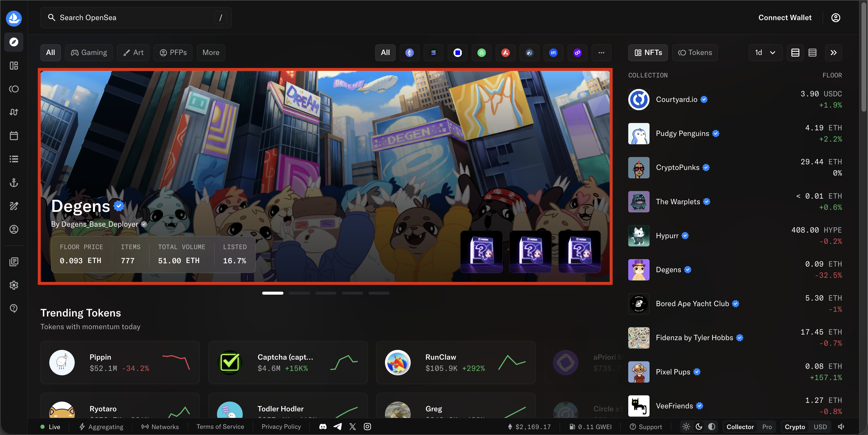This screenshot has width=868, height=435.
Task: Open the More categories dropdown
Action: click(x=211, y=53)
